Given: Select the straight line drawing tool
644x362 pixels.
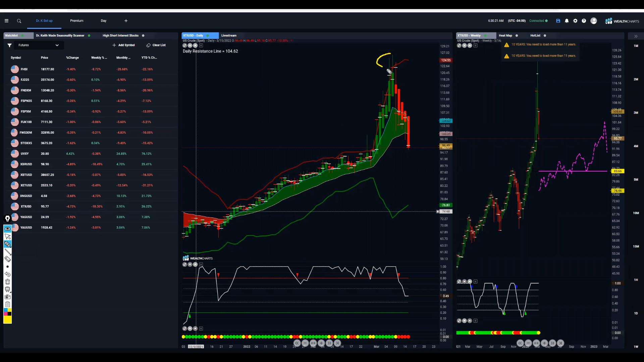Looking at the screenshot, I should point(7,252).
